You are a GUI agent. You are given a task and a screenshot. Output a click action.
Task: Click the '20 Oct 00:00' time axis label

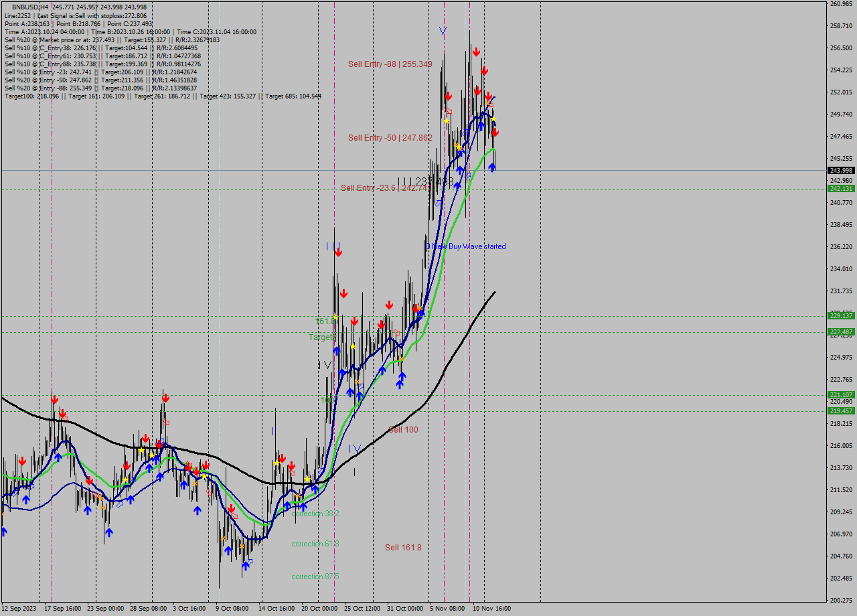tap(319, 609)
